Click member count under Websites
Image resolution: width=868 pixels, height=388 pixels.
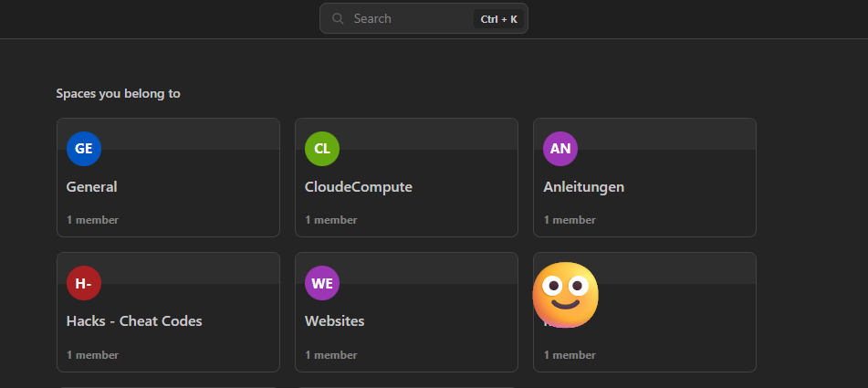331,355
